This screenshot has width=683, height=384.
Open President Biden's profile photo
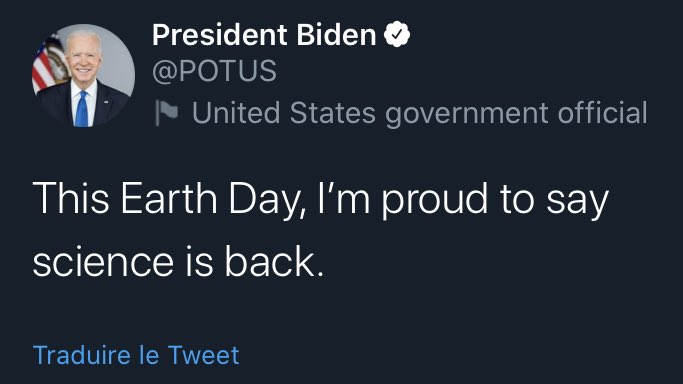[x=83, y=75]
